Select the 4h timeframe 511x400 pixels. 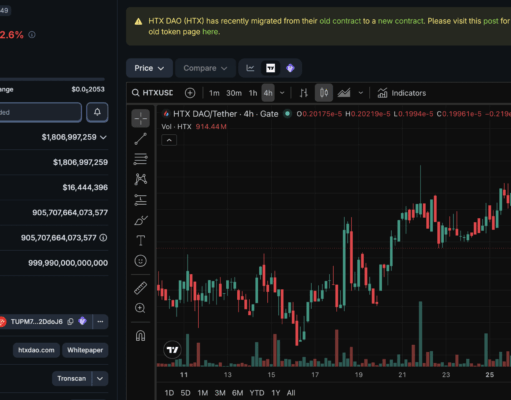268,93
